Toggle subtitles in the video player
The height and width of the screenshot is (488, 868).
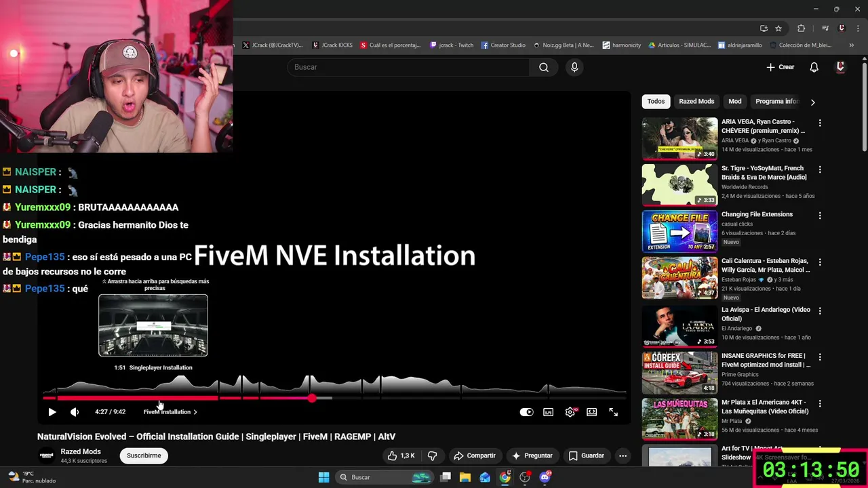548,412
